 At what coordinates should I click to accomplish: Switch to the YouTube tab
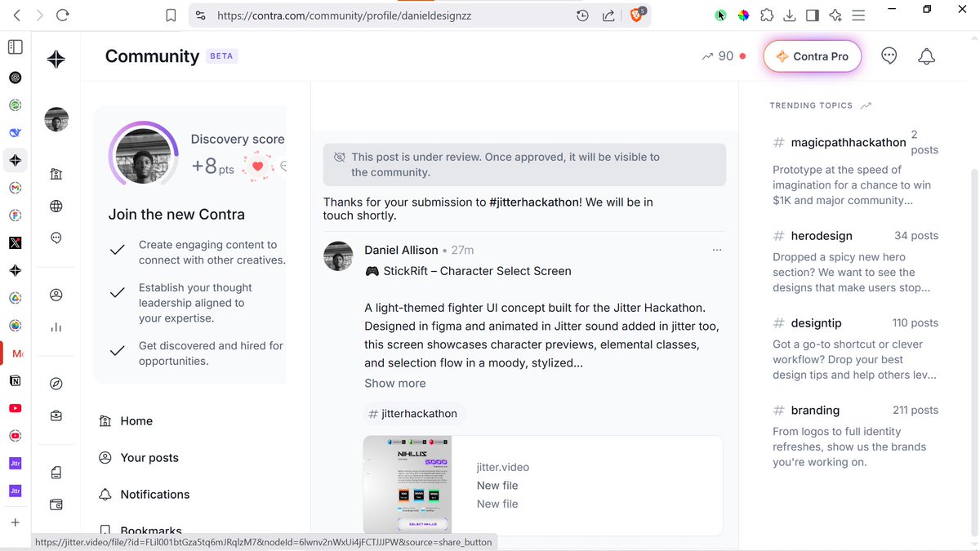(x=15, y=408)
